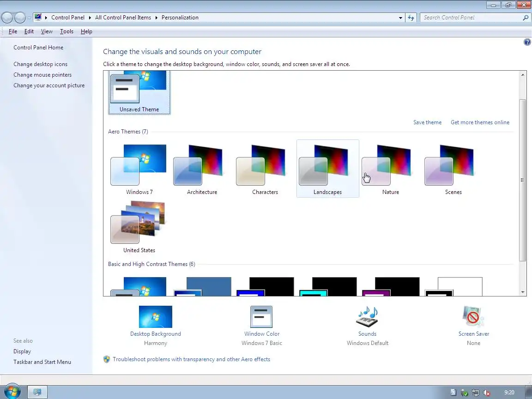Choose the United States theme
532x399 pixels.
click(139, 227)
